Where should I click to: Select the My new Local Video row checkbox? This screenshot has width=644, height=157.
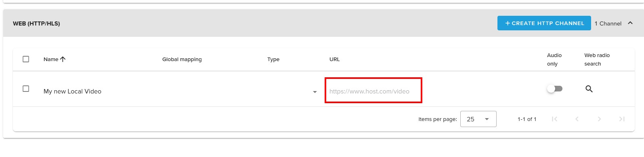click(26, 89)
